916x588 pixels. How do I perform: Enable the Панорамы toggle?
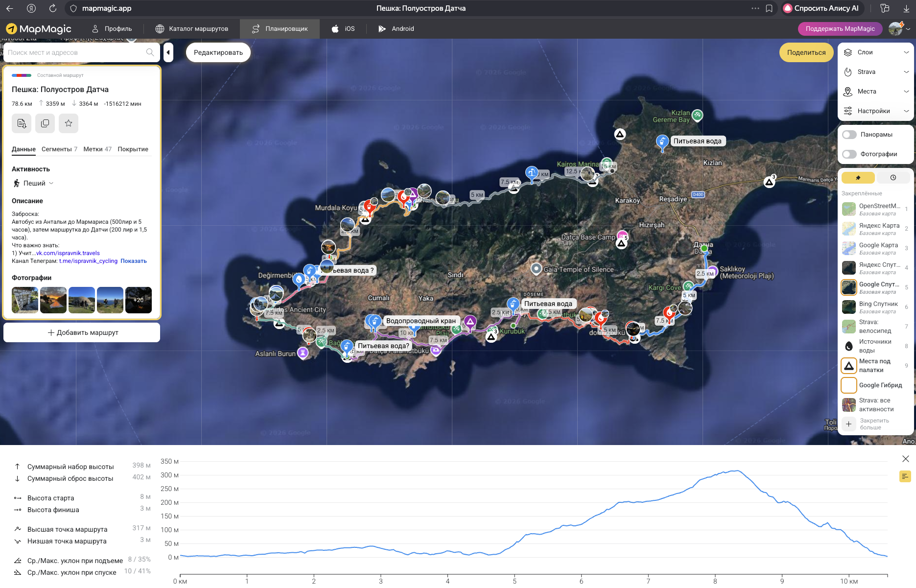(849, 135)
